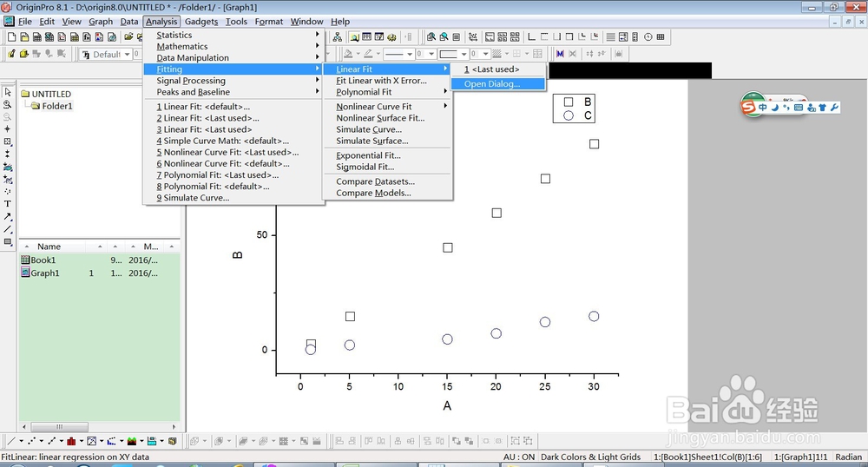
Task: Open the fill color bucket dropdown arrow
Action: (x=358, y=54)
